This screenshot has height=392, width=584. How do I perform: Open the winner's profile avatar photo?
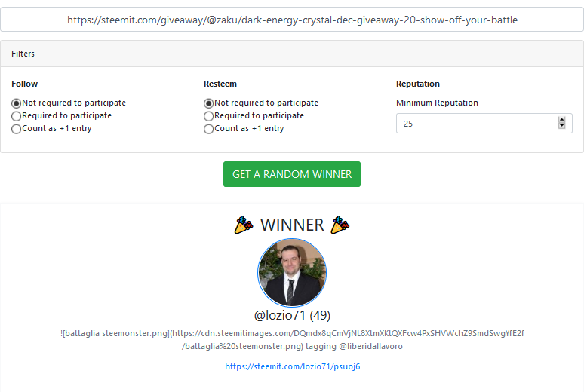coord(292,273)
